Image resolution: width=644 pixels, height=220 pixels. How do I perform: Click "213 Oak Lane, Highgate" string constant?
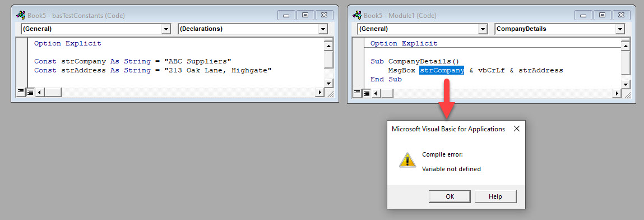coord(218,70)
